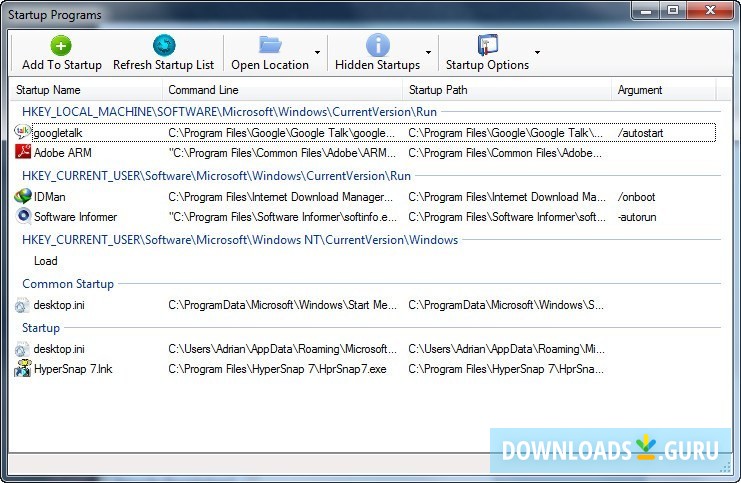Screen dimensions: 741x483
Task: Click the Startup Options icon
Action: tap(488, 45)
